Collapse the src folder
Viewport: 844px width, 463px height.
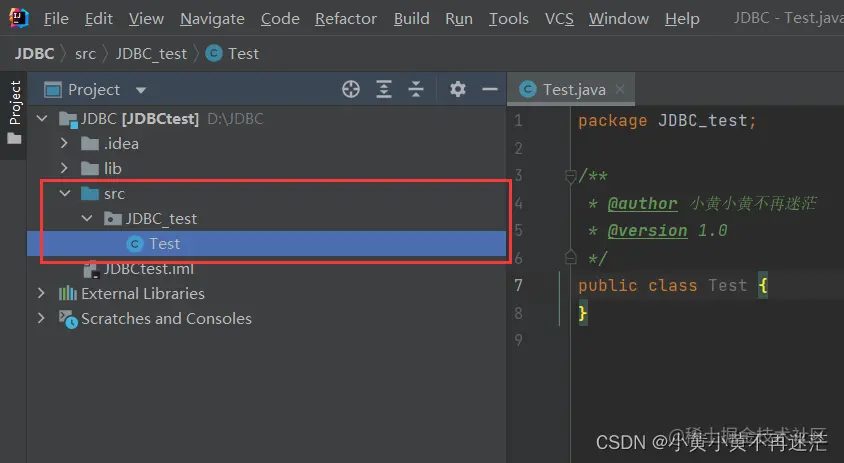(x=65, y=193)
